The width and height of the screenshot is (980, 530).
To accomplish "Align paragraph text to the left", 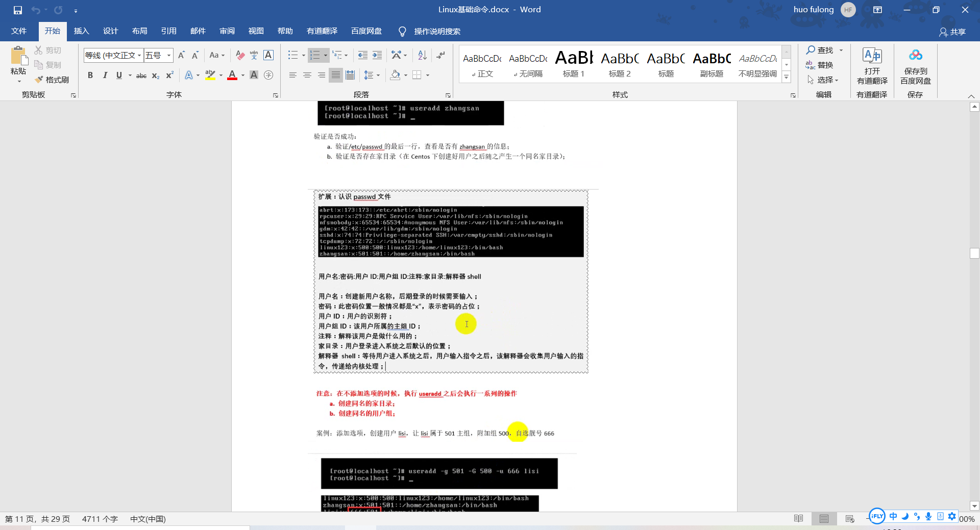I will (x=293, y=75).
